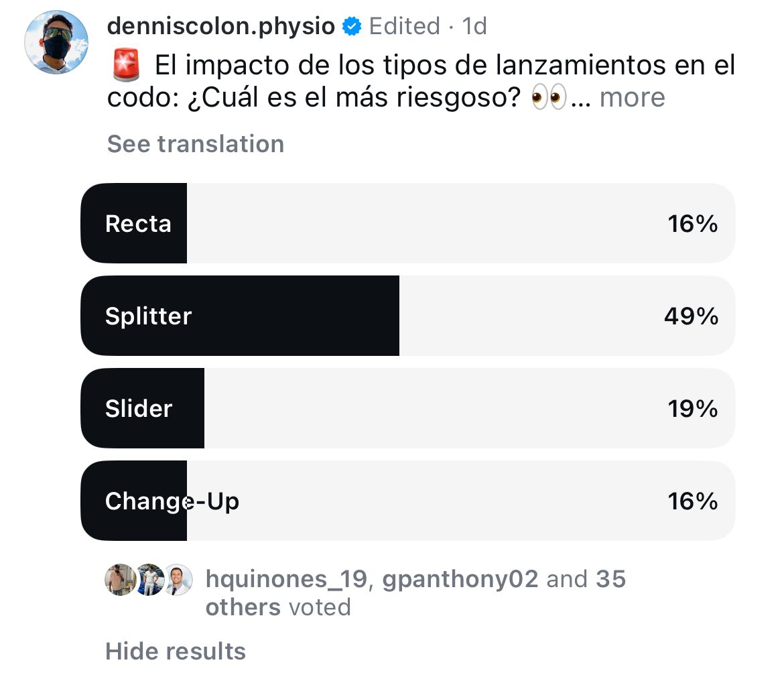The image size is (784, 687).
Task: View the 35 others who voted
Action: coord(415,593)
